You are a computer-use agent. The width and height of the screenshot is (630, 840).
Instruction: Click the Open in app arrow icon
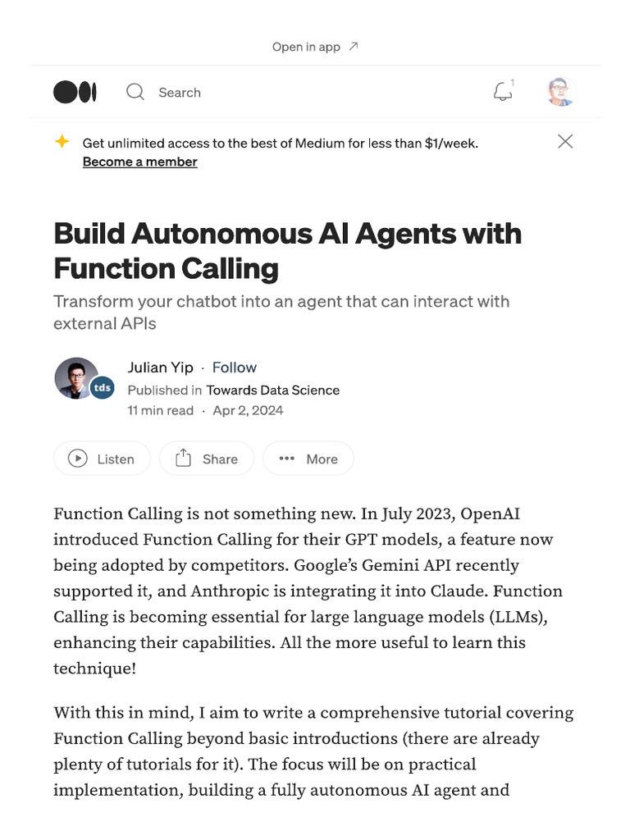pos(354,47)
